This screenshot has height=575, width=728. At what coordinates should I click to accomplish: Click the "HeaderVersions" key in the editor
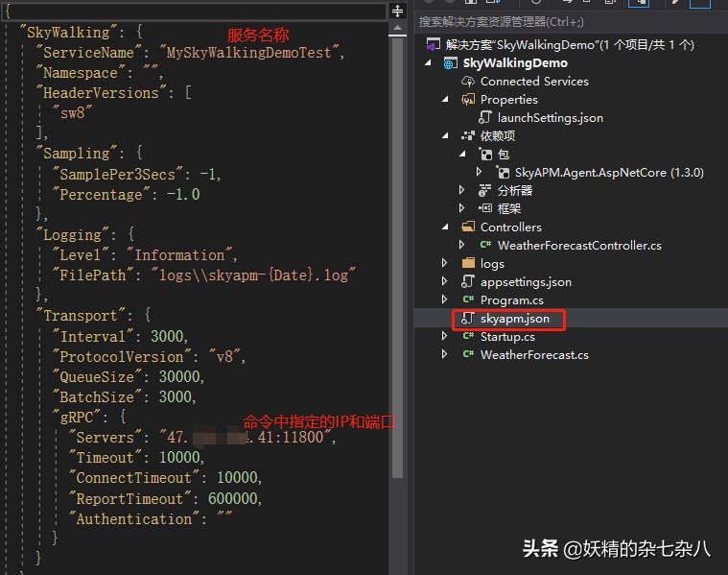coord(102,93)
